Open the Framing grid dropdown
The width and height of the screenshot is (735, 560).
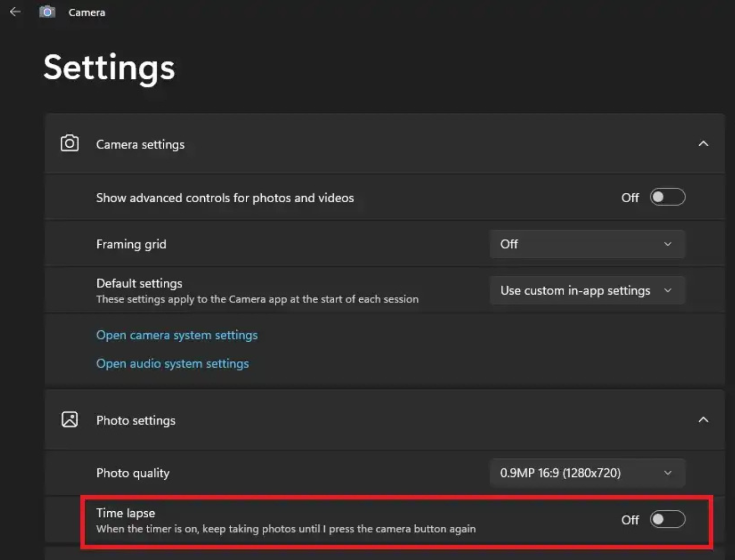(587, 244)
